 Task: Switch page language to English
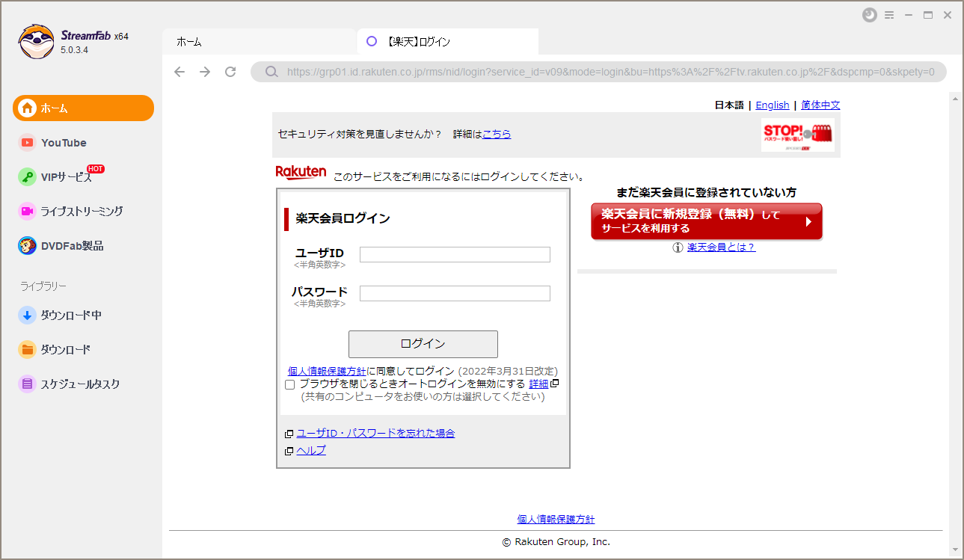point(773,105)
